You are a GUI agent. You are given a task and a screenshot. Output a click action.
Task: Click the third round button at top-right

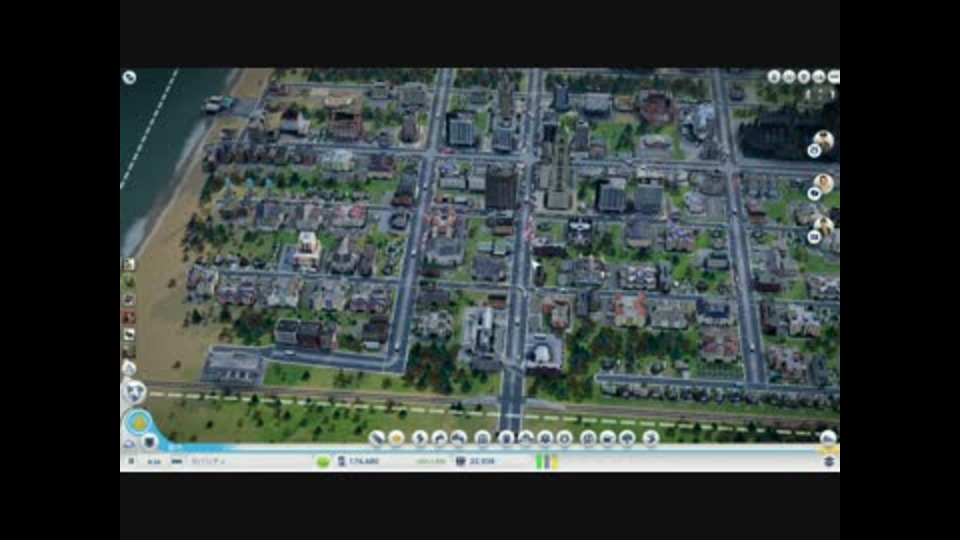click(804, 77)
